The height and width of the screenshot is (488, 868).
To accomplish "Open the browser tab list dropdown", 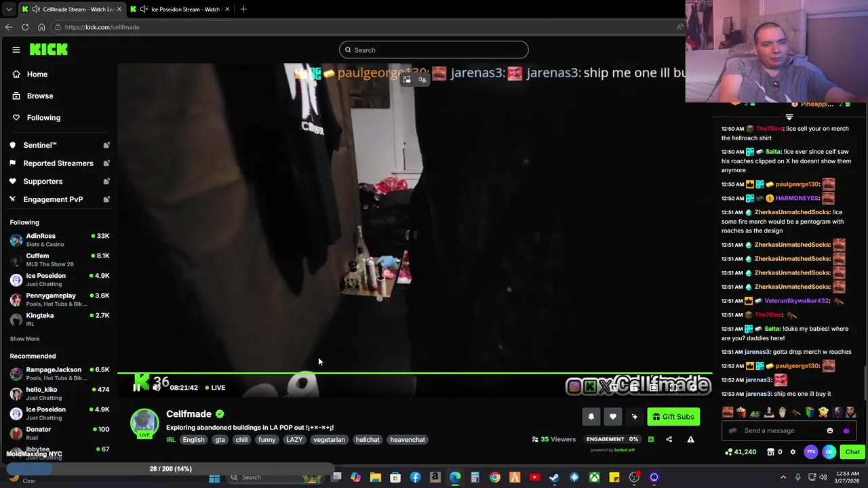I will coord(8,9).
